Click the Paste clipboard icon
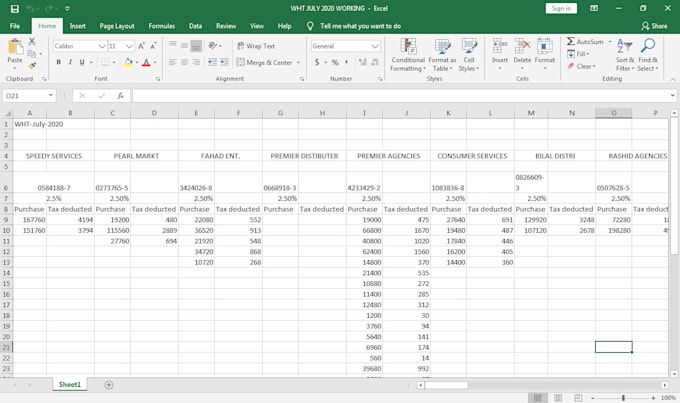Viewport: 680px width, 403px height. 15,47
